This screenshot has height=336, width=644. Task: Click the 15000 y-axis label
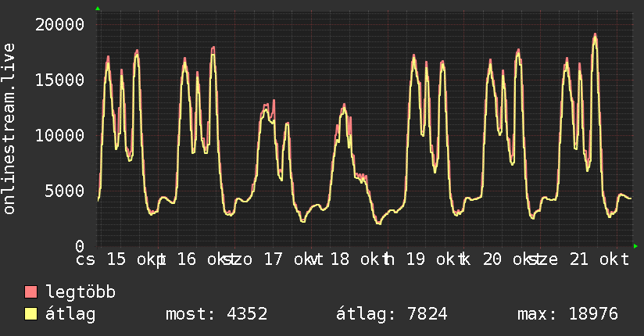59,80
